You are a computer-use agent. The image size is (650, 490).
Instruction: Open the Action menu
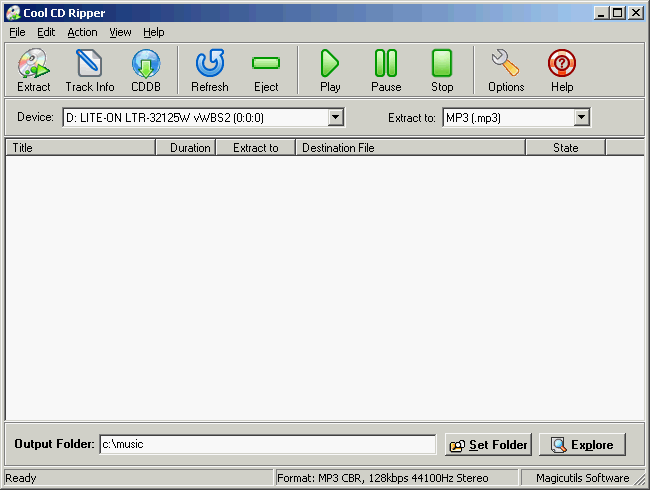(82, 32)
